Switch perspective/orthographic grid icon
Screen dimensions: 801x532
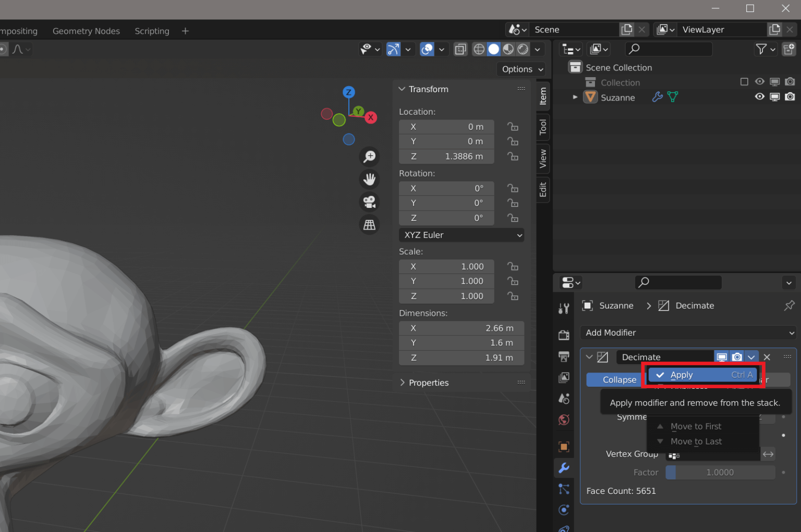point(370,225)
